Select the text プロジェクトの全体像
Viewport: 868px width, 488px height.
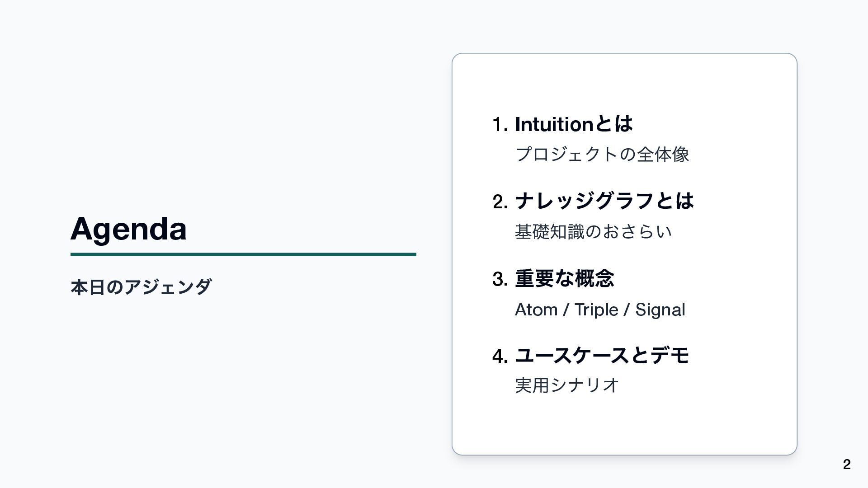602,154
